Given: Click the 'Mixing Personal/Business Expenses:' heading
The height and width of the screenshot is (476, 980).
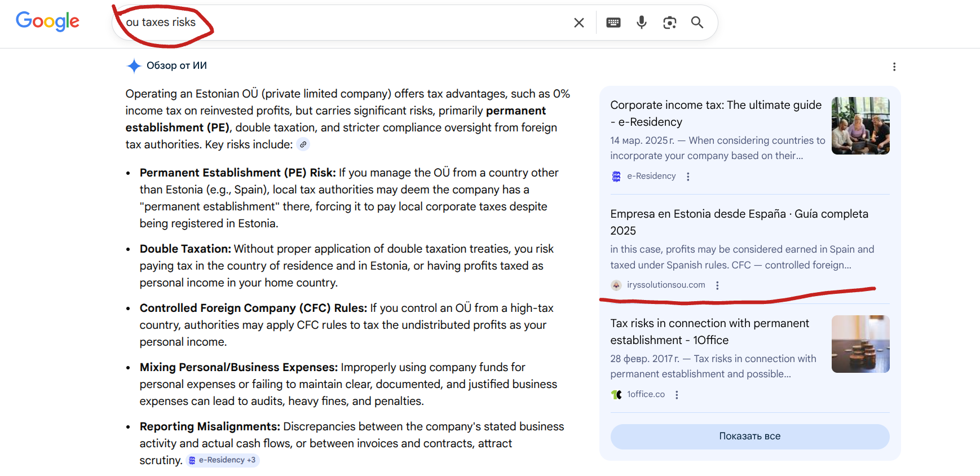Looking at the screenshot, I should coord(239,367).
